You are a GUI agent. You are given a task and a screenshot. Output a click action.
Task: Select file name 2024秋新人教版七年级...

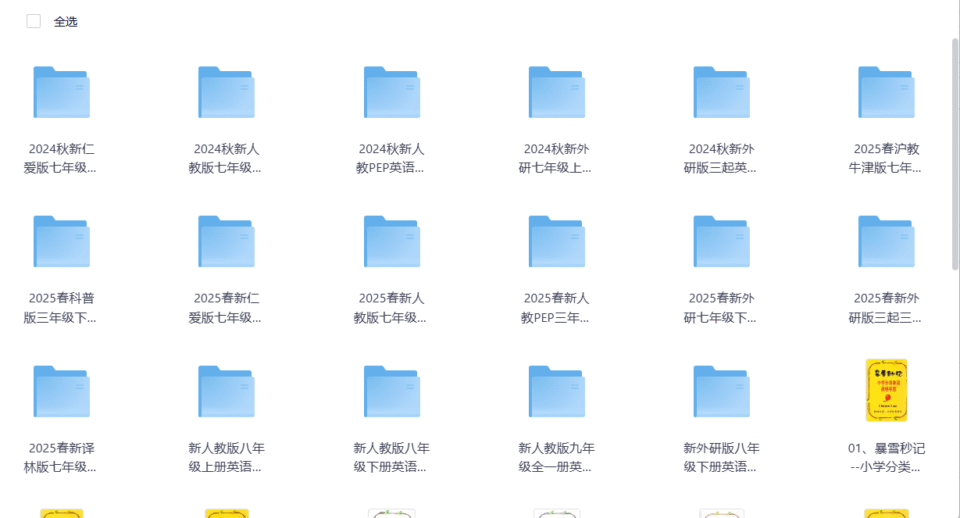pos(225,158)
